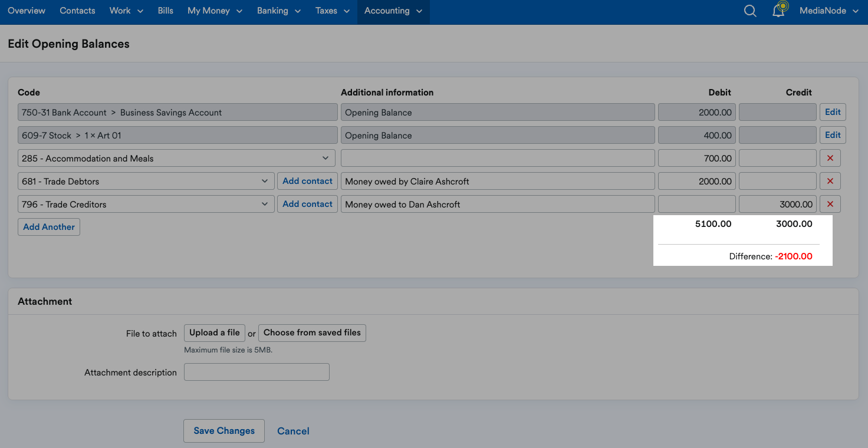Click the Accommodation and Meals debit field 700.00
The width and height of the screenshot is (868, 448).
(696, 158)
